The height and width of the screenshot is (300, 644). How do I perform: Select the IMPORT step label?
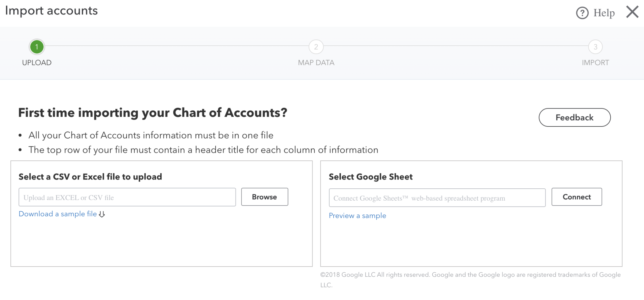coord(595,62)
